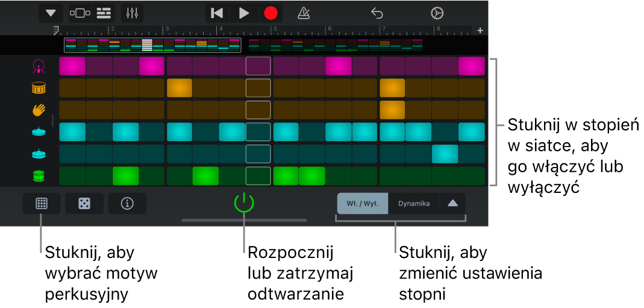Open the mixer track controls
The width and height of the screenshot is (644, 308).
[x=133, y=13]
